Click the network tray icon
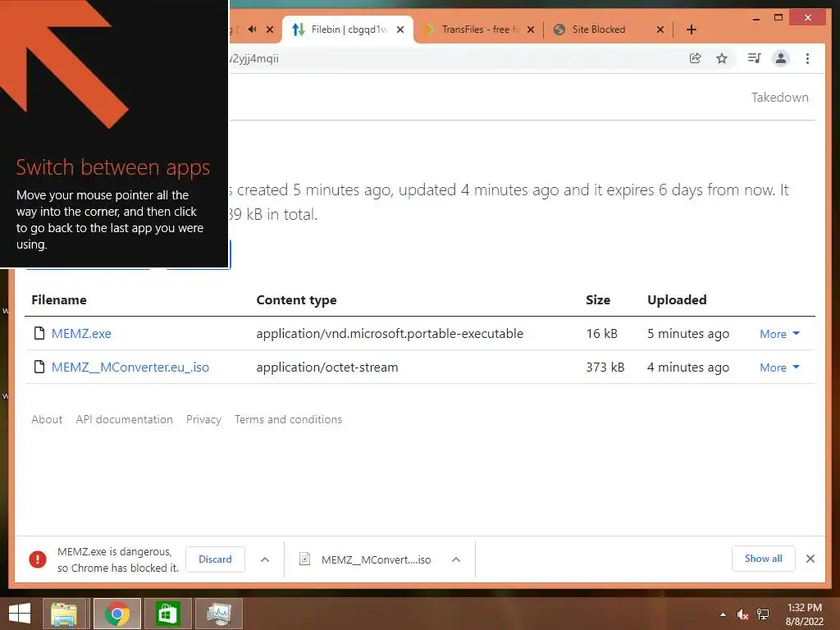The width and height of the screenshot is (840, 630). pos(763,614)
